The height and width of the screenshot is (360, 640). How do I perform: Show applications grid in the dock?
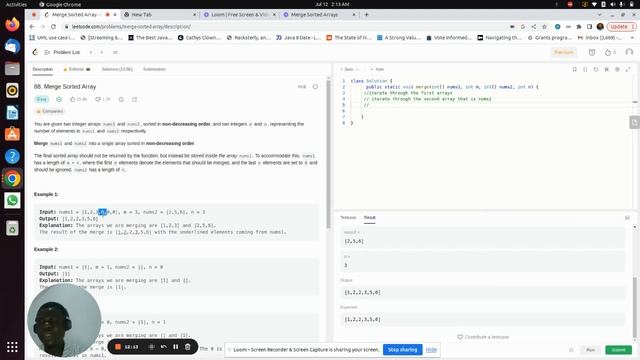[12, 347]
